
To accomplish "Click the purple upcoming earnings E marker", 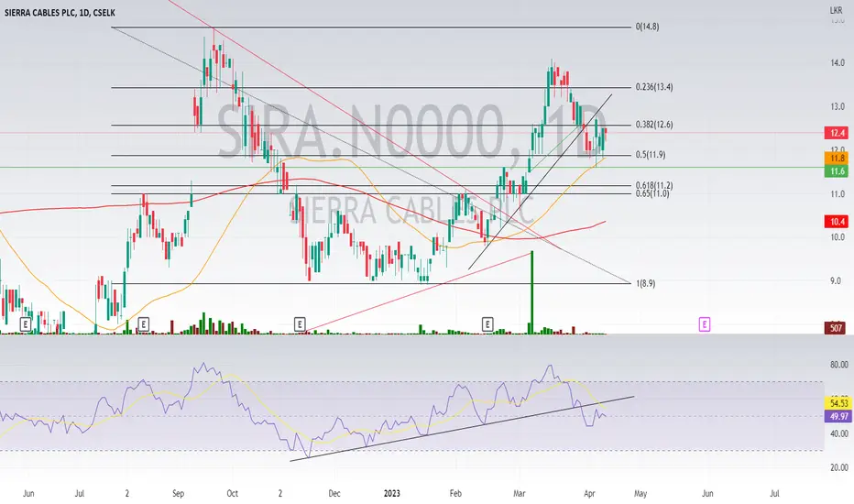I will (x=705, y=324).
